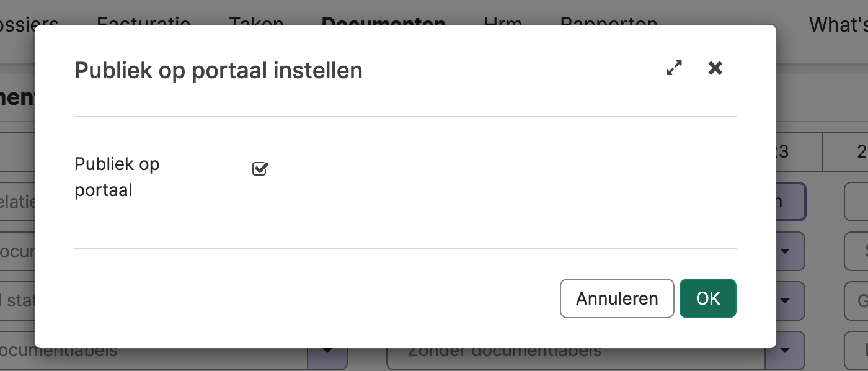868x371 pixels.
Task: Close the Publiek op portaal dialog
Action: click(715, 68)
